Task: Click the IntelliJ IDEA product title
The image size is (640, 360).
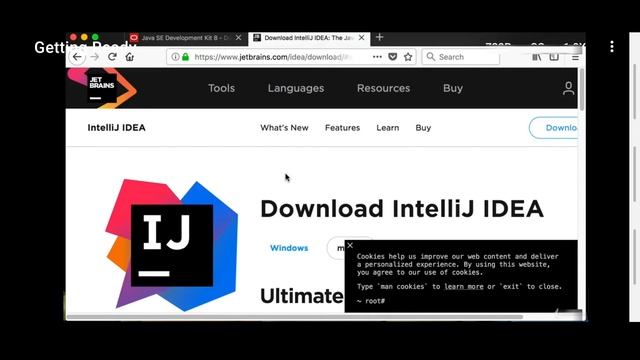Action: 116,128
